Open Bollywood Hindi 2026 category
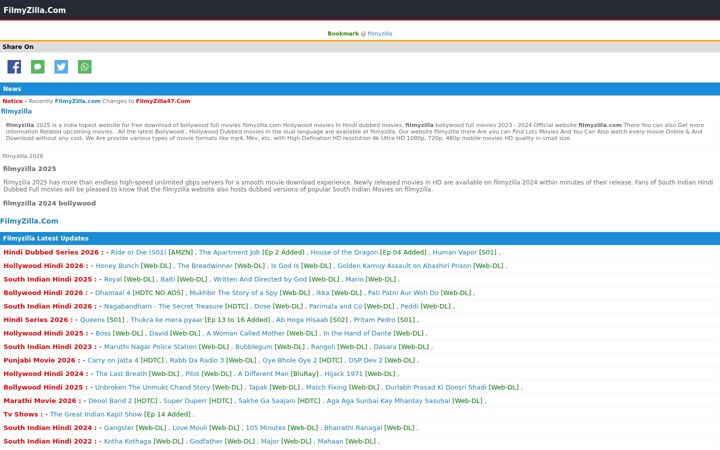The image size is (720, 450). [43, 292]
